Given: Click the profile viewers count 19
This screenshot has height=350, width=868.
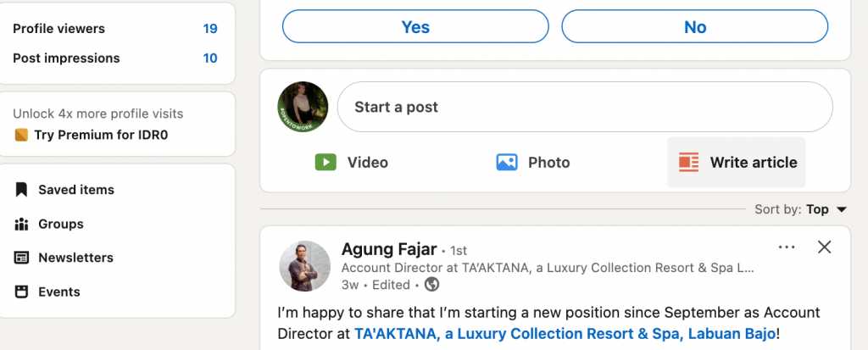Looking at the screenshot, I should (x=210, y=29).
